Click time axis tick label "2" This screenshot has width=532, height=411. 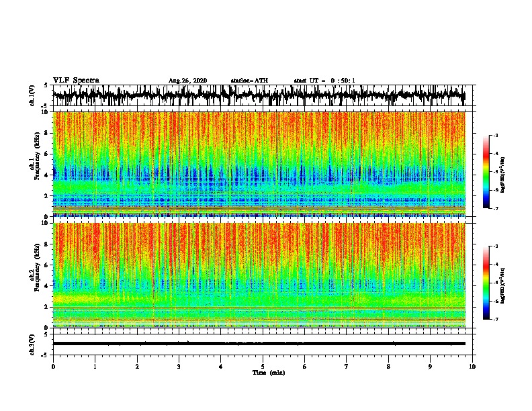point(137,367)
